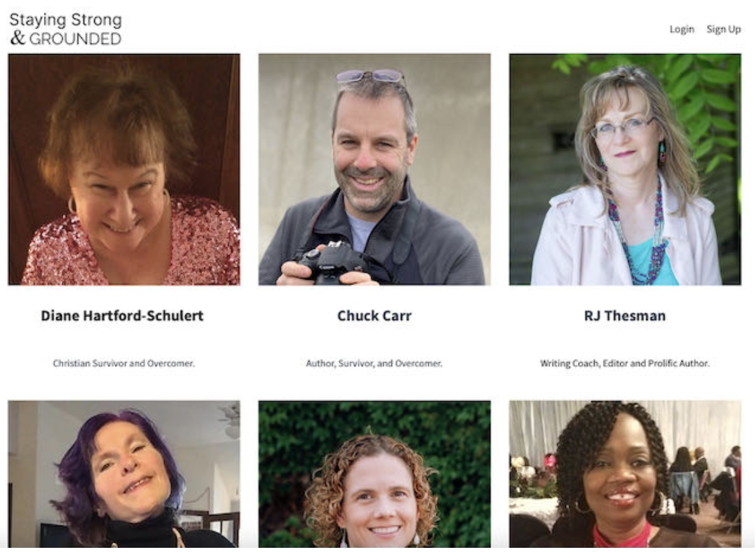Click the purple-haired woman's photo

pos(124,473)
